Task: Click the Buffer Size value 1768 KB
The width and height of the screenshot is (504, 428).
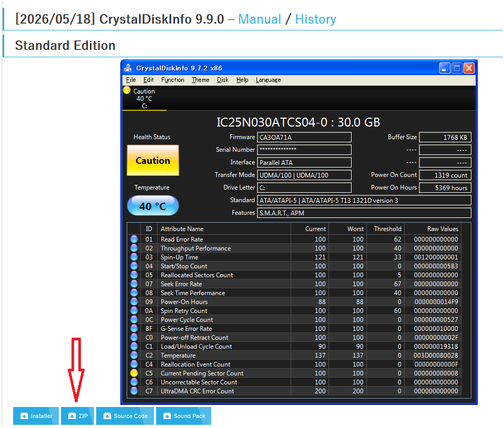Action: 445,138
